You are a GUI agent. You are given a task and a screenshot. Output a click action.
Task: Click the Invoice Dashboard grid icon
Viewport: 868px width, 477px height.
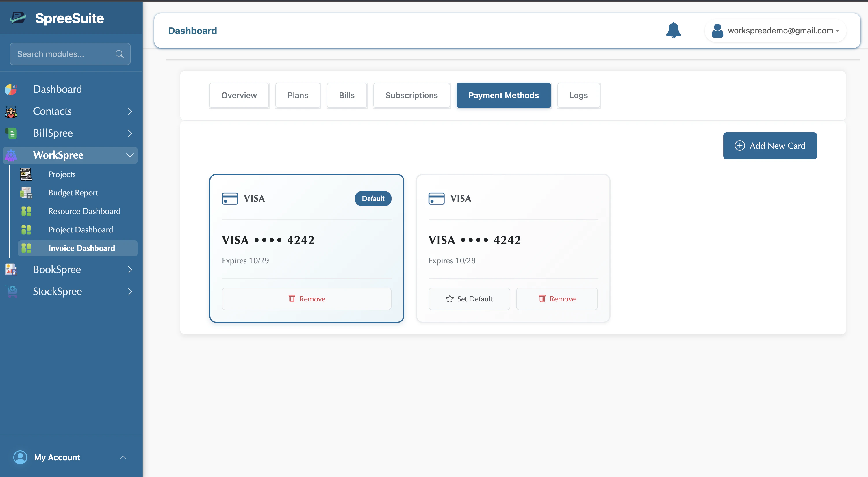26,248
